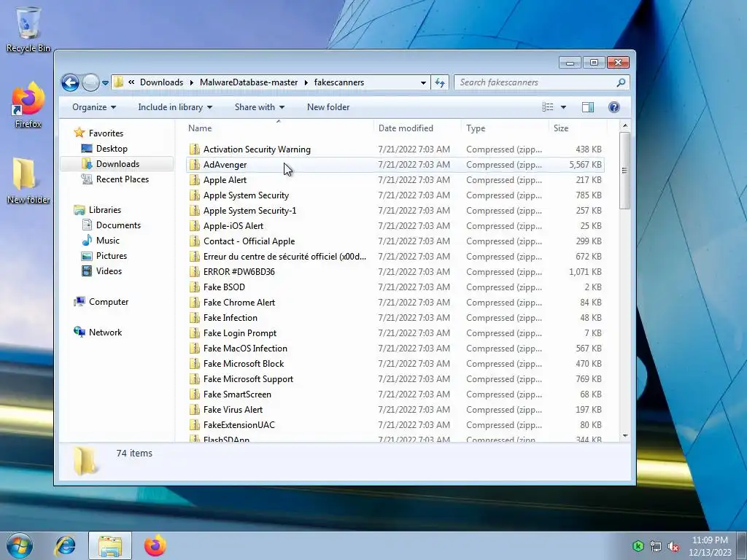
Task: Toggle the preview pane icon
Action: click(588, 107)
